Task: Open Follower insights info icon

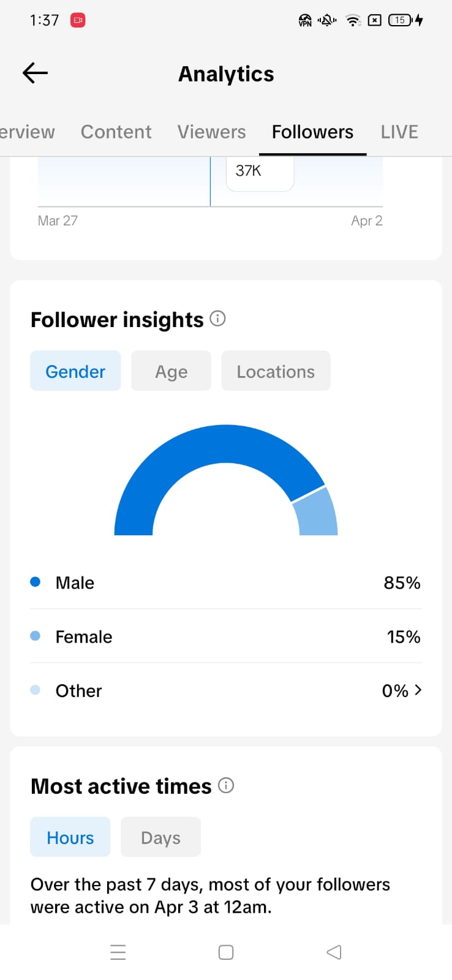Action: point(217,318)
